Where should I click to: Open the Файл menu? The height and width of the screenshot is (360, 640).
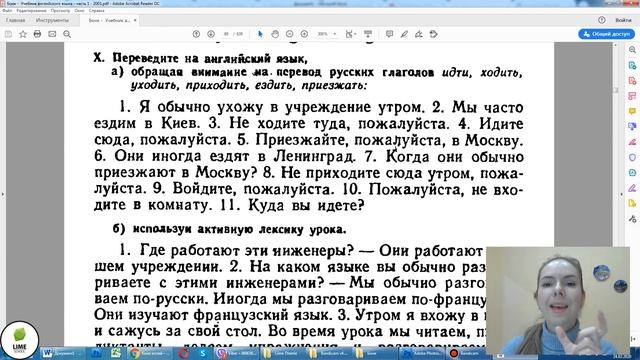click(x=7, y=11)
